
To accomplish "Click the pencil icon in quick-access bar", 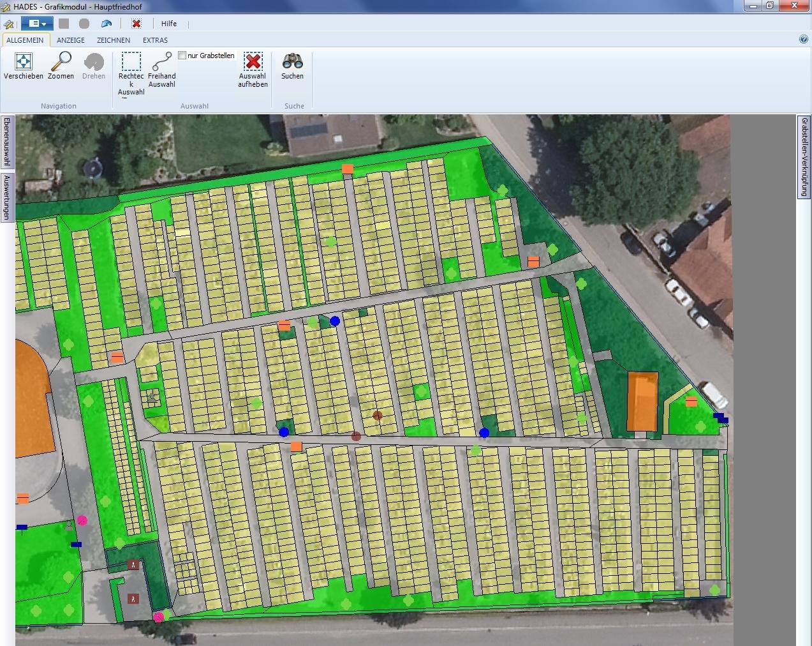I will tap(9, 24).
